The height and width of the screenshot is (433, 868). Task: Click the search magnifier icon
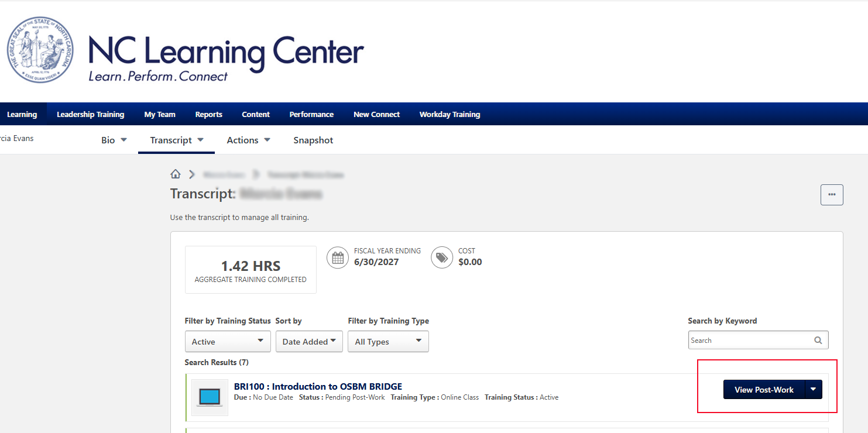coord(818,340)
